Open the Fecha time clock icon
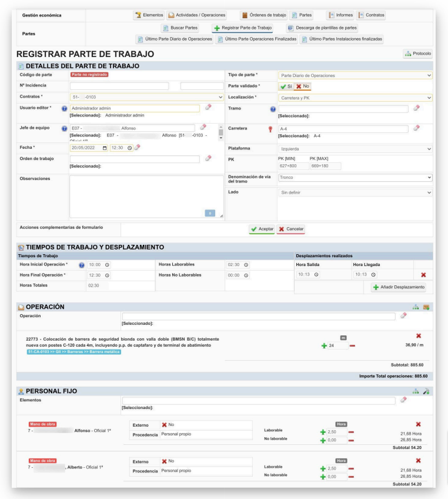Image resolution: width=448 pixels, height=499 pixels. 129,148
